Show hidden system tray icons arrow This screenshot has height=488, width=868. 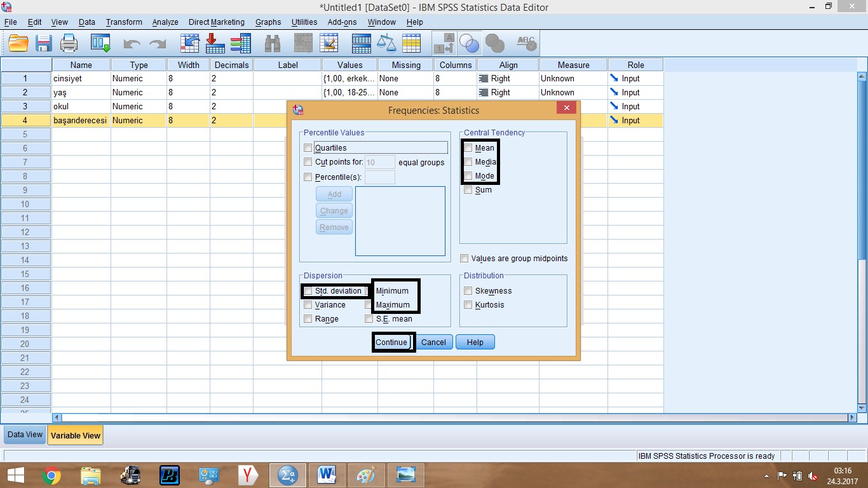pyautogui.click(x=767, y=475)
